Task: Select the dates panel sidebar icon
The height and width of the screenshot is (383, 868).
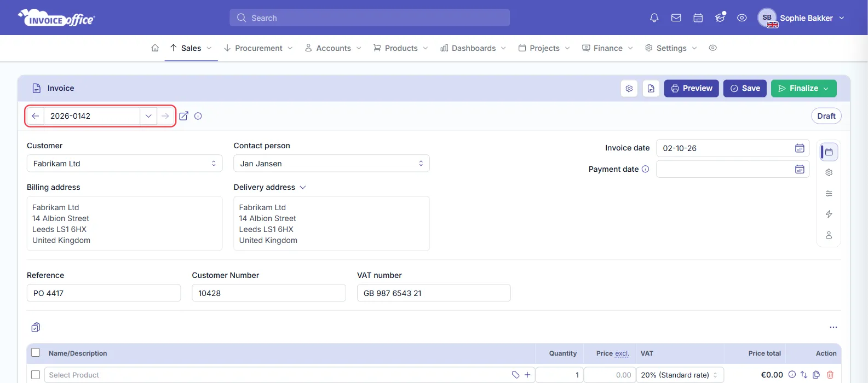Action: coord(829,152)
